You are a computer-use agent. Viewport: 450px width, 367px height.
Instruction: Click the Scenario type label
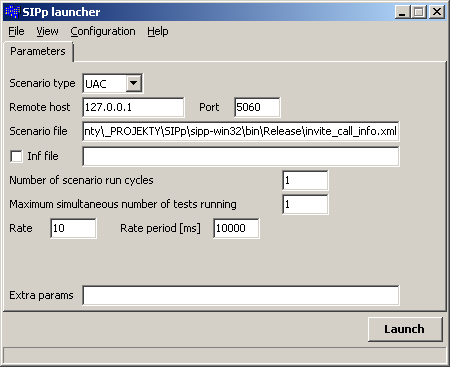(42, 83)
